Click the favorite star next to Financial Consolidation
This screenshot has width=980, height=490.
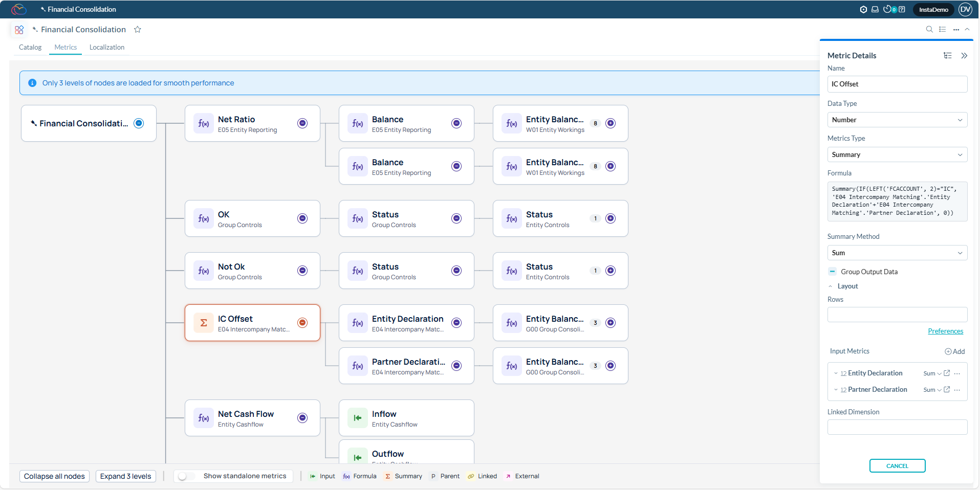(137, 30)
